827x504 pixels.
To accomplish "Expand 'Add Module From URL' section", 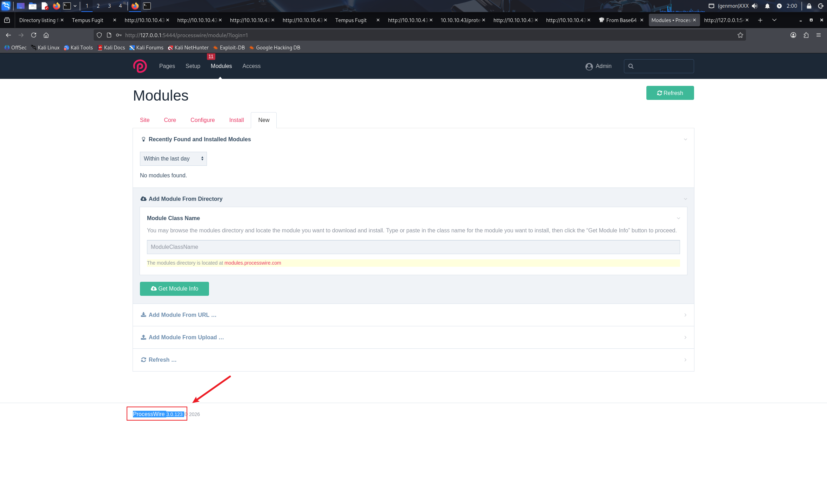I will point(182,315).
